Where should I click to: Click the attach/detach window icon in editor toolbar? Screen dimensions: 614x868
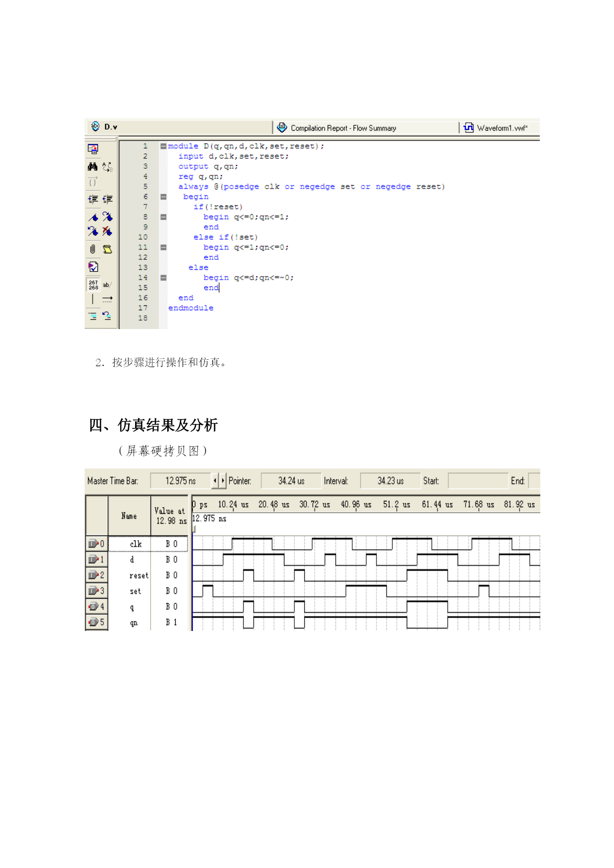[93, 148]
